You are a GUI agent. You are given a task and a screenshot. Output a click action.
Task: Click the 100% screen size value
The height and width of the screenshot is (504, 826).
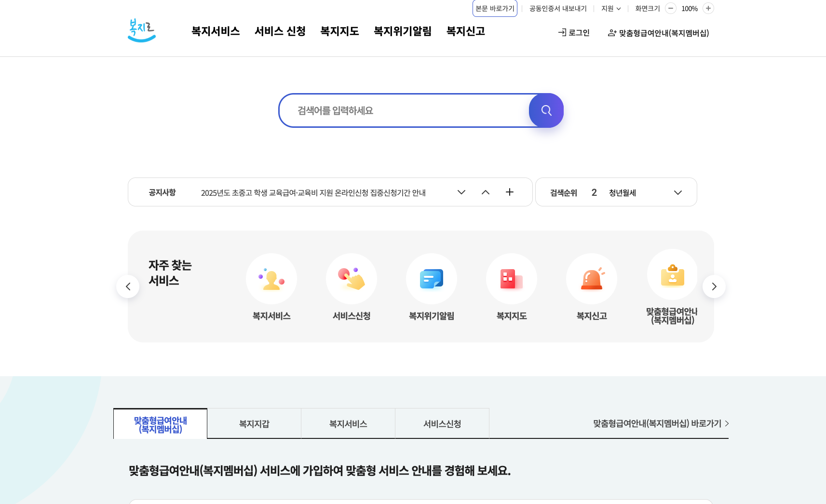tap(690, 9)
